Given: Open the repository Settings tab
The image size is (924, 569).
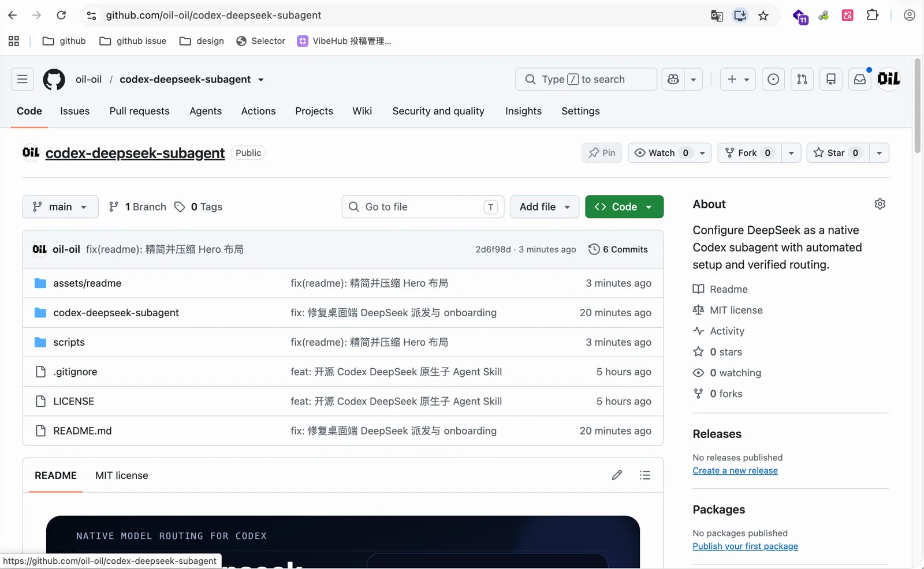Looking at the screenshot, I should (x=580, y=111).
